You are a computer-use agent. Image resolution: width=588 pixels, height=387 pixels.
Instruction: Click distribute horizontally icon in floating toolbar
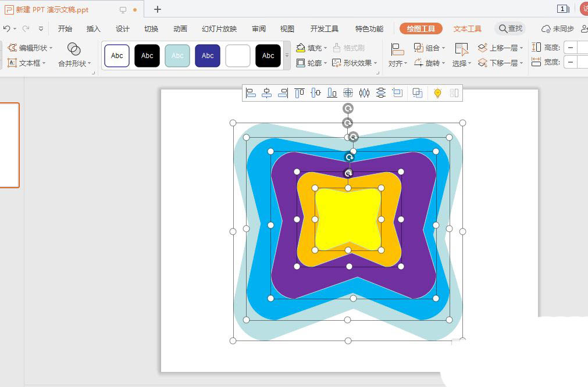364,93
